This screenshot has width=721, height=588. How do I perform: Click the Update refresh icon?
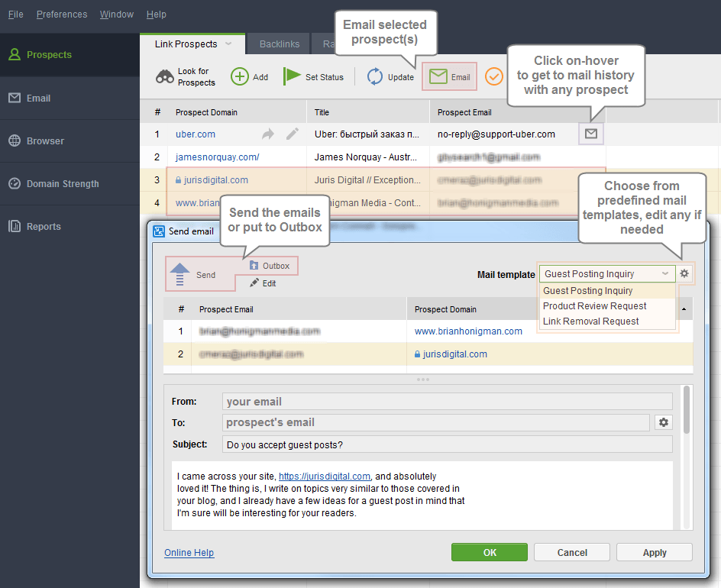[x=375, y=76]
